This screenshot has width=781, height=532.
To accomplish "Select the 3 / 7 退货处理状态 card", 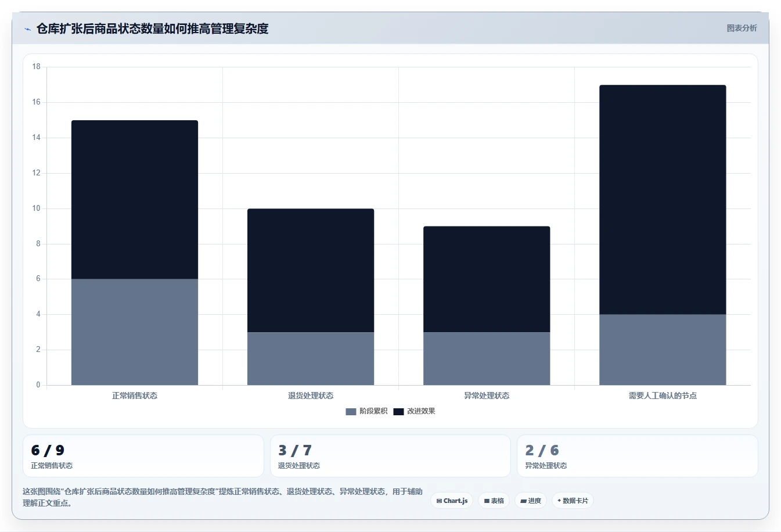I will [390, 456].
